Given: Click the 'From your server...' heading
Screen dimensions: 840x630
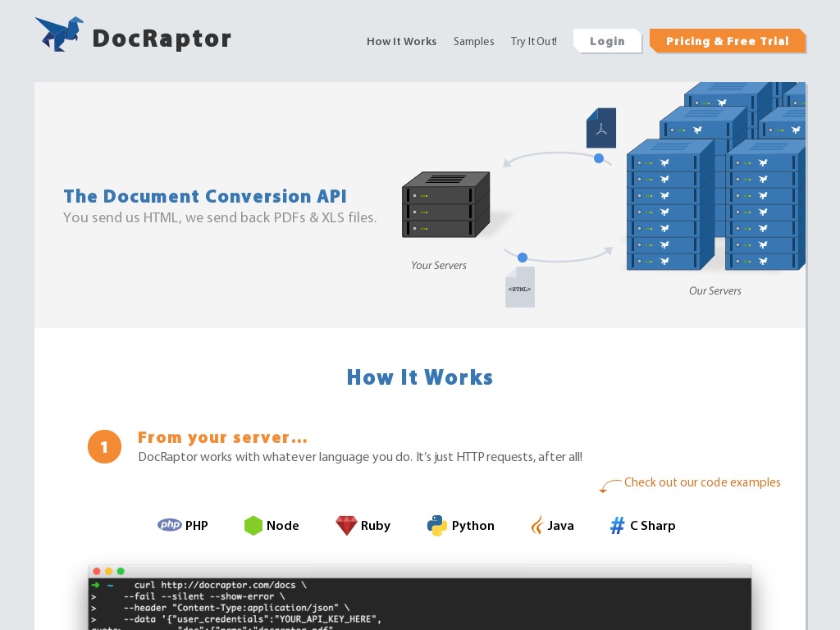Looking at the screenshot, I should point(223,438).
